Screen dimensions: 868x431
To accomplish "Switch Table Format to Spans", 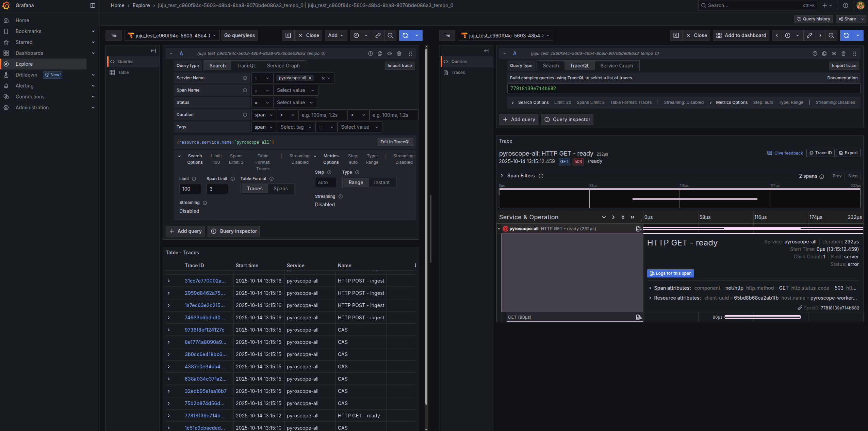I will point(280,189).
